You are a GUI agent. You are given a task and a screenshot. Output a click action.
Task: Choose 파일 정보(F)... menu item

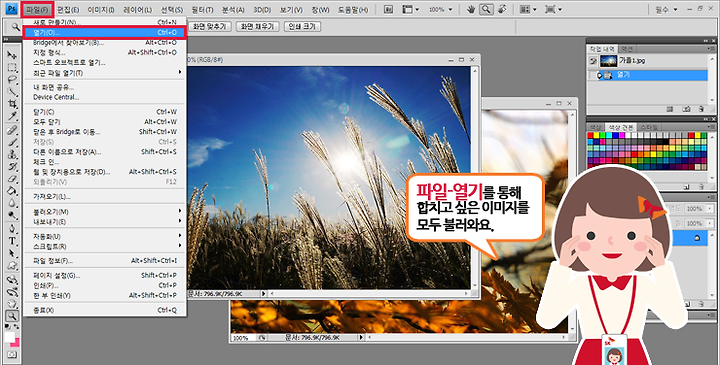105,261
